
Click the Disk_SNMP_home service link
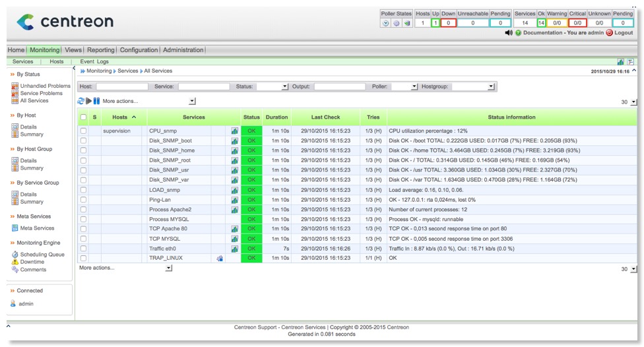(172, 150)
